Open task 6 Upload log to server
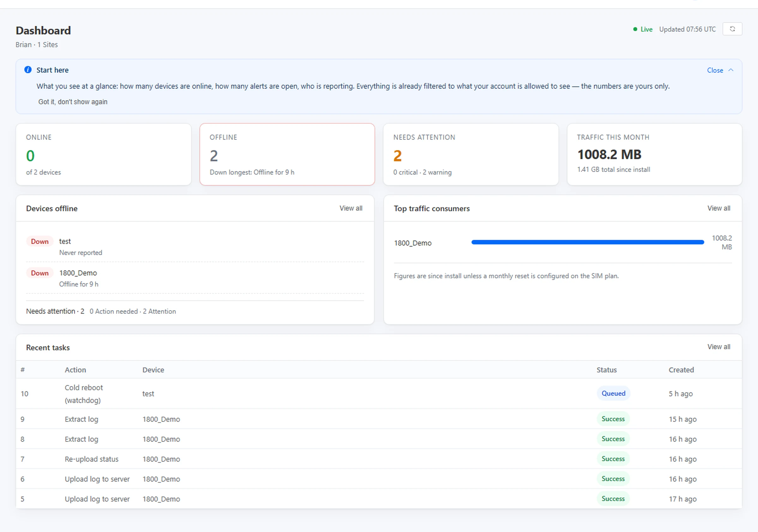 pos(379,479)
